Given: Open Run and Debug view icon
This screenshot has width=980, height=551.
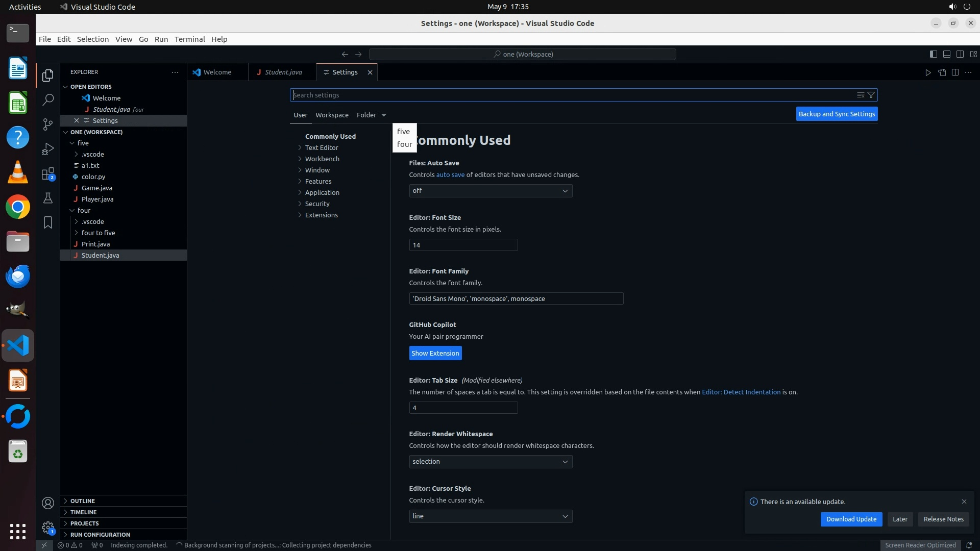Looking at the screenshot, I should click(x=48, y=149).
